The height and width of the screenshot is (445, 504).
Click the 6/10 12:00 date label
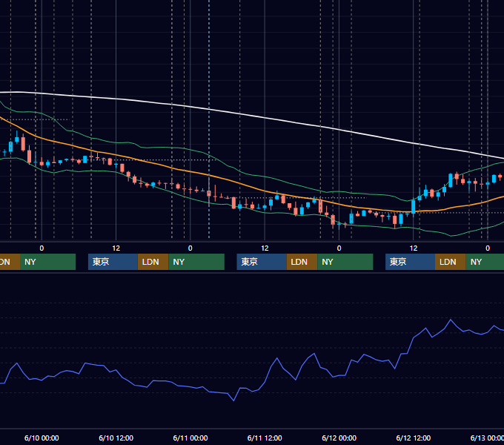click(116, 438)
